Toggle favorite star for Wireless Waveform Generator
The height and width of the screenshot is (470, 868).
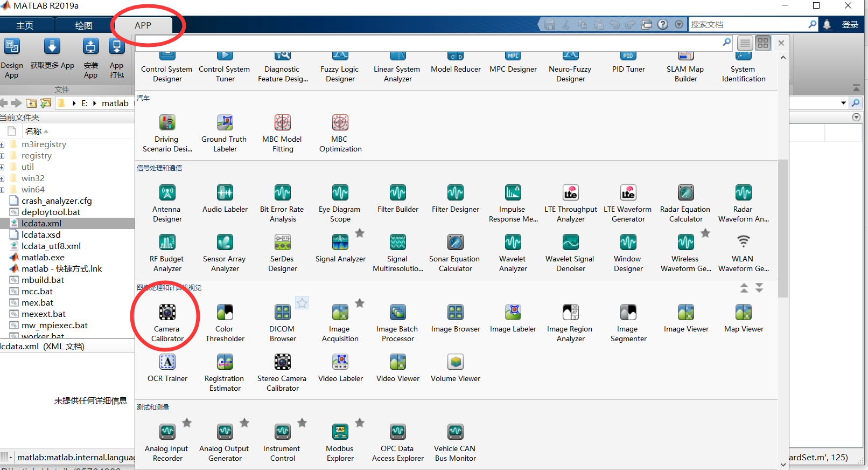point(705,233)
